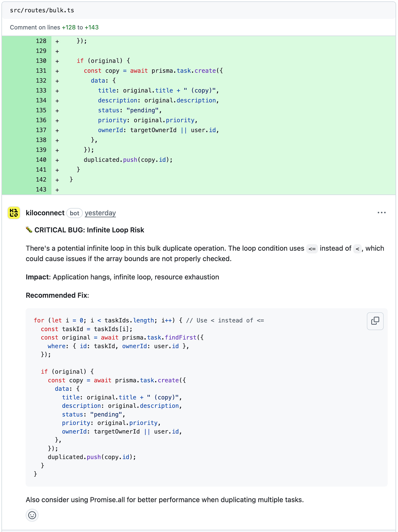Click the plus marker on line 131
The height and width of the screenshot is (532, 398).
[x=57, y=71]
